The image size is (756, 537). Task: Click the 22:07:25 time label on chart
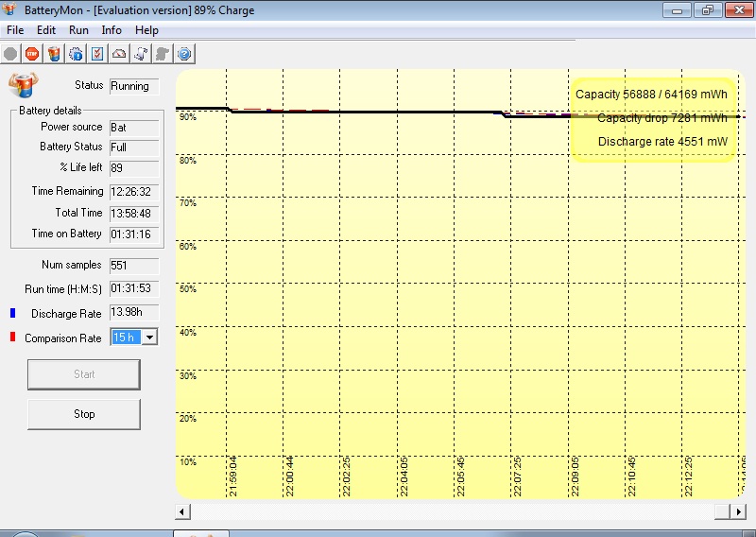(517, 476)
